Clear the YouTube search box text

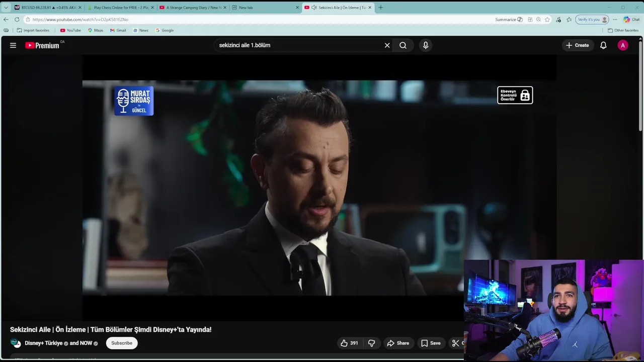[387, 45]
